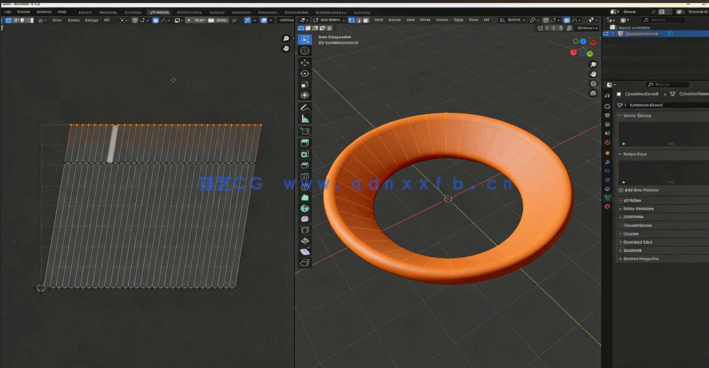
Task: Select the Smooth vertices tool
Action: 305,219
